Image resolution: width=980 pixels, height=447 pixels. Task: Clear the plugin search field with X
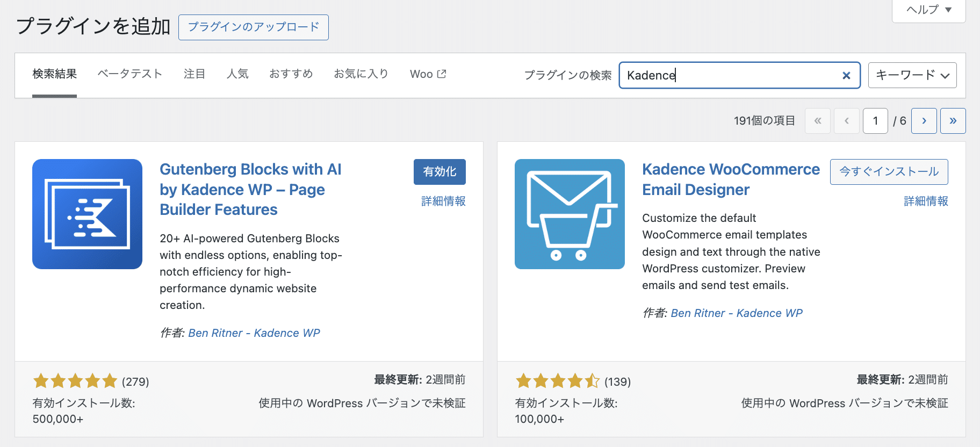(x=846, y=76)
